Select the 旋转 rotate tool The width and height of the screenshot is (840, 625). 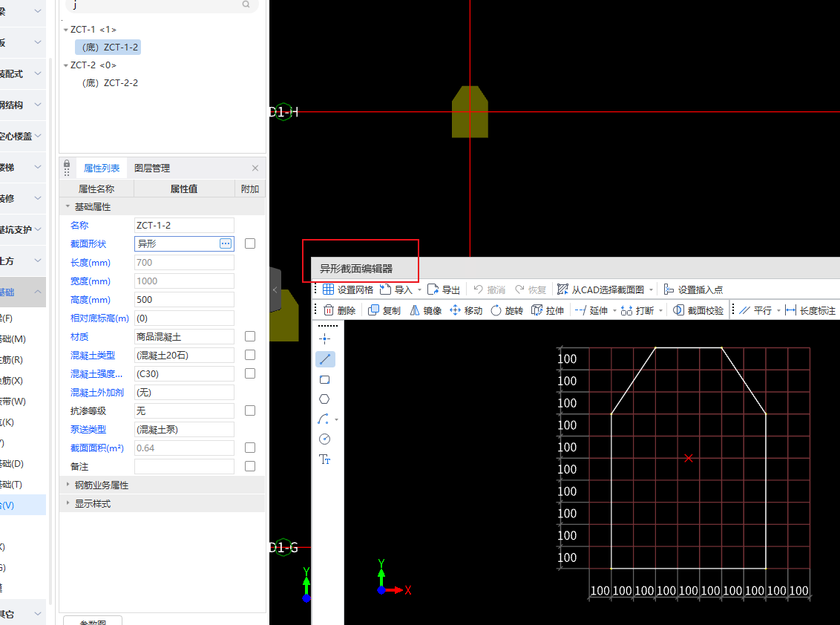[507, 310]
